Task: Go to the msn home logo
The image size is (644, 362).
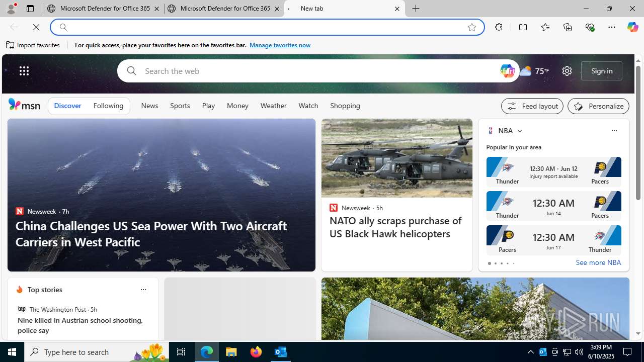Action: click(x=24, y=105)
